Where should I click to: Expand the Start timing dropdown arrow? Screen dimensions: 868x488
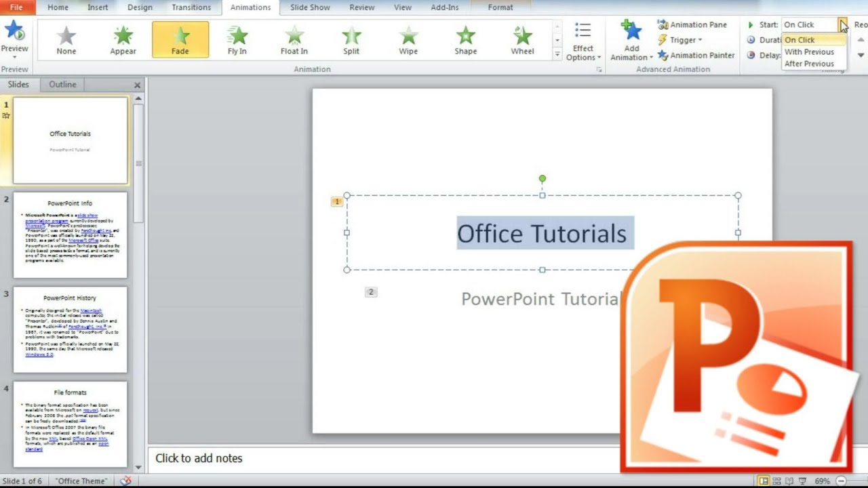pyautogui.click(x=842, y=25)
